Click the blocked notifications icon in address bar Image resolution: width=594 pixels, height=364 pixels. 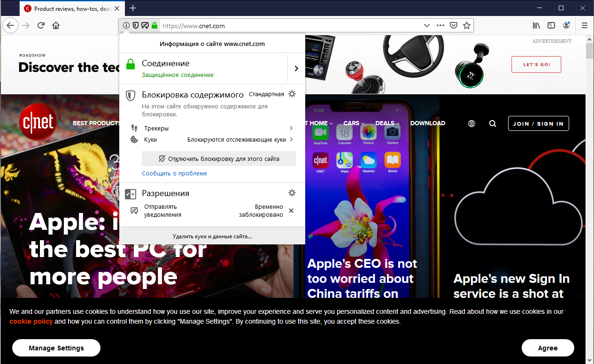tap(145, 26)
